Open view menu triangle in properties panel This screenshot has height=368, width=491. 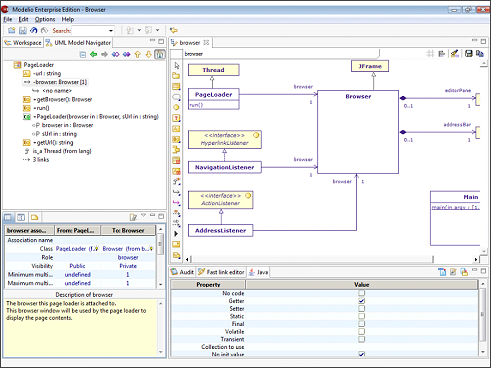(143, 216)
